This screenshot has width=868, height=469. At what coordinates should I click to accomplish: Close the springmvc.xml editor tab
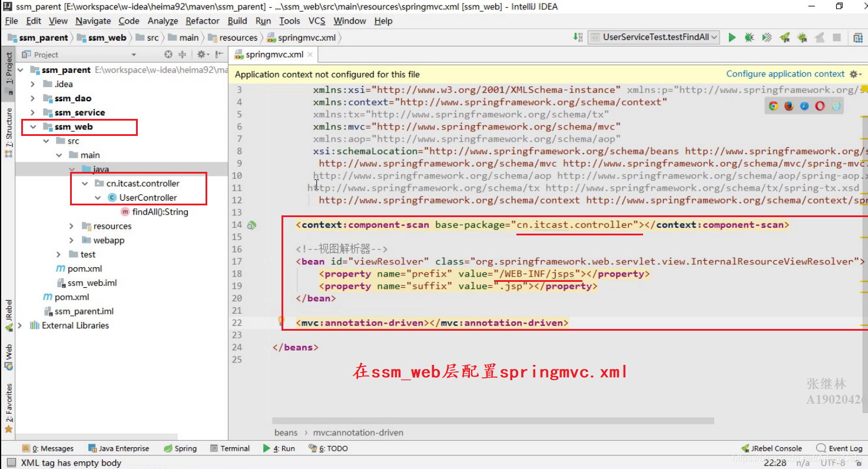click(310, 55)
